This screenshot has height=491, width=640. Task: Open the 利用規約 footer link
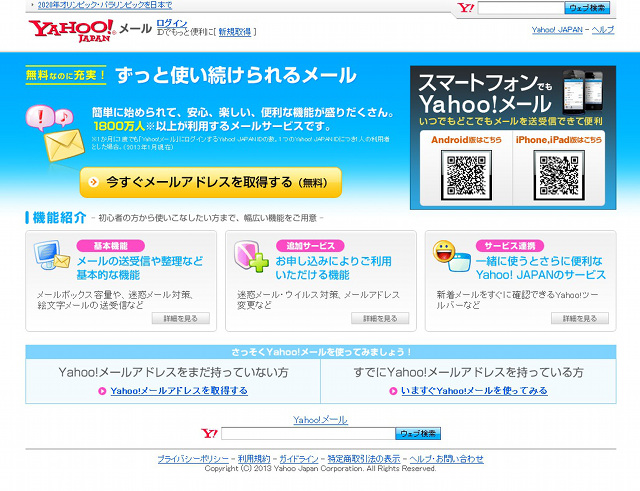coord(254,459)
